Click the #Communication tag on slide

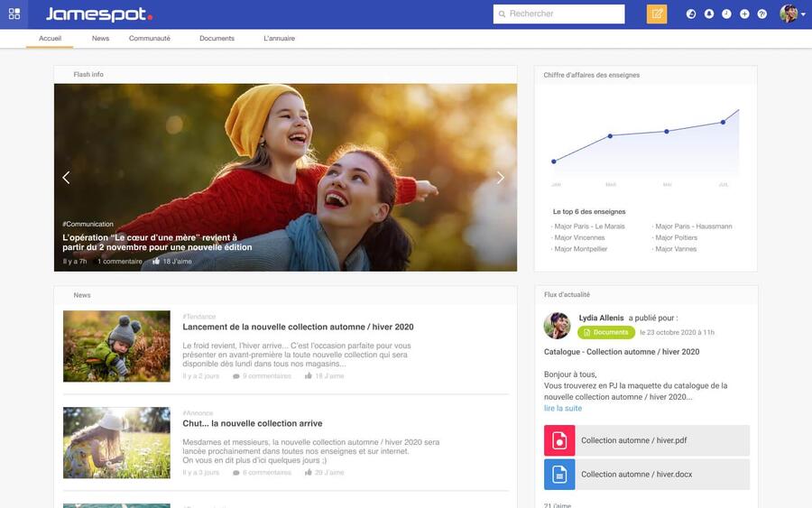pos(88,225)
